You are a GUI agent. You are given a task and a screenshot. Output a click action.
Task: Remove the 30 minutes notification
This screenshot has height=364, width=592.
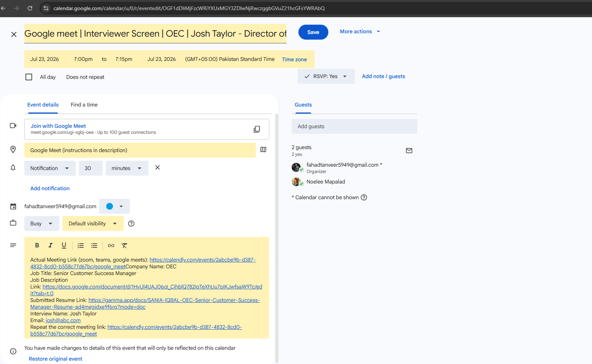[157, 167]
